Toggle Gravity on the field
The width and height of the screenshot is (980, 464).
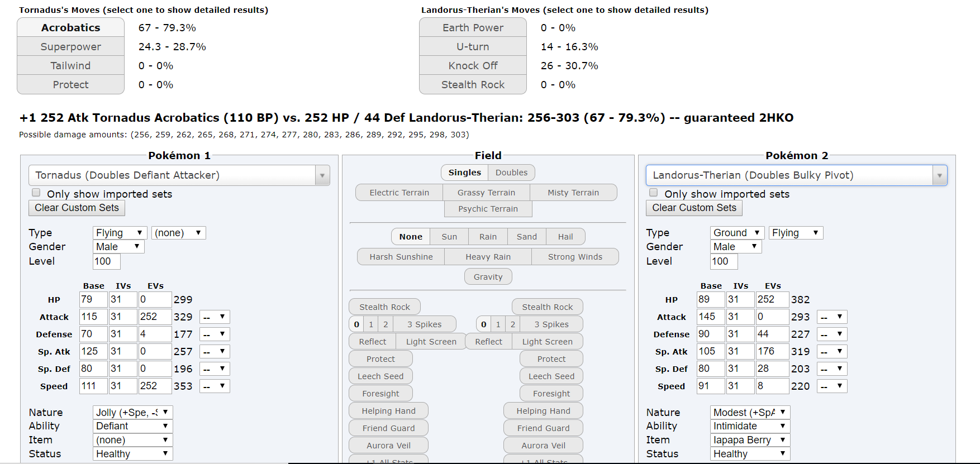pos(488,277)
